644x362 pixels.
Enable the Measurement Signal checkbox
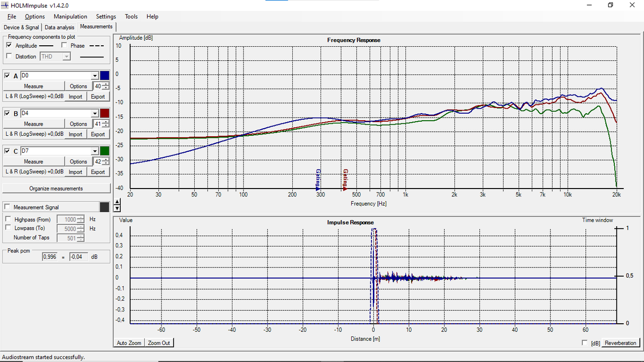pos(7,207)
